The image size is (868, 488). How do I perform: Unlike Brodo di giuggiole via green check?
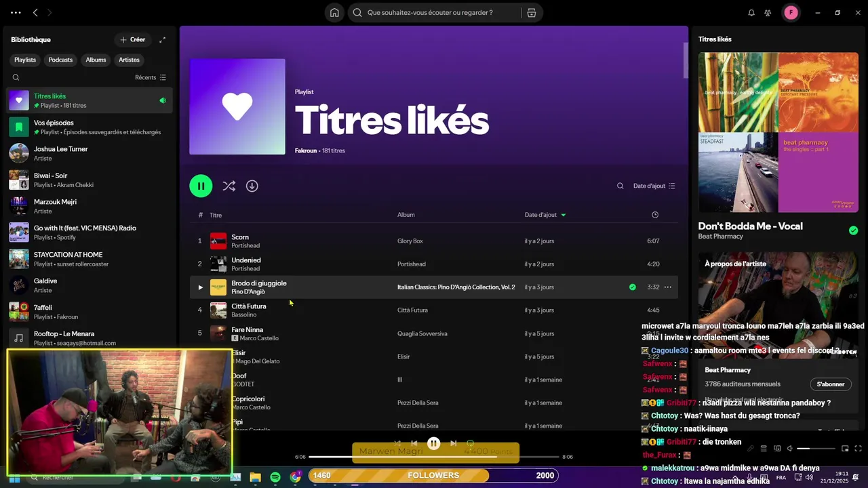tap(632, 287)
